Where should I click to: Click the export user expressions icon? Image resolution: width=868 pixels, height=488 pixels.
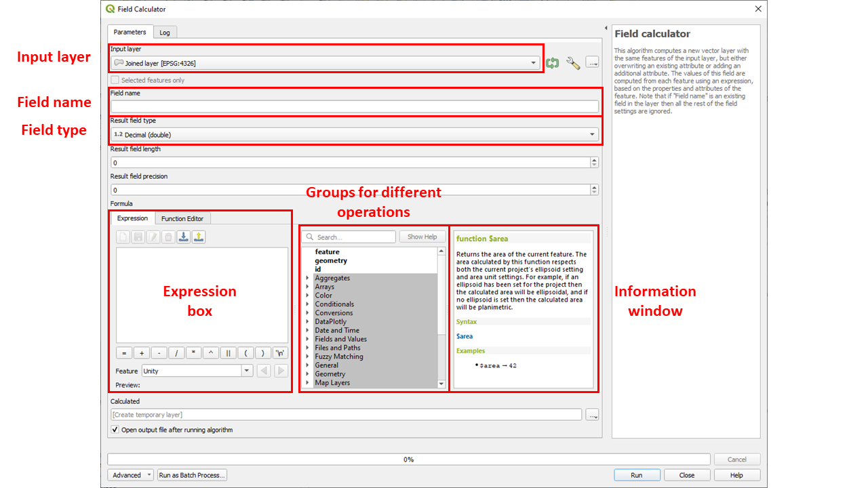pyautogui.click(x=198, y=237)
